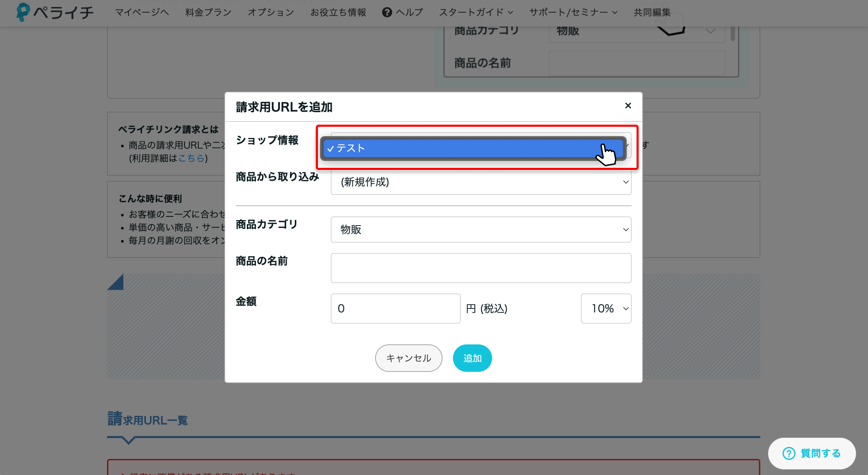Expand サポート/セミナー dropdown menu
The height and width of the screenshot is (475, 868).
pos(573,13)
